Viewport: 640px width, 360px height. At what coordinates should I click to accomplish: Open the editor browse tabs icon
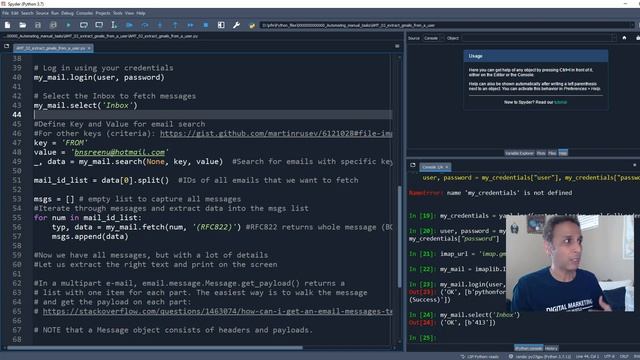point(7,47)
